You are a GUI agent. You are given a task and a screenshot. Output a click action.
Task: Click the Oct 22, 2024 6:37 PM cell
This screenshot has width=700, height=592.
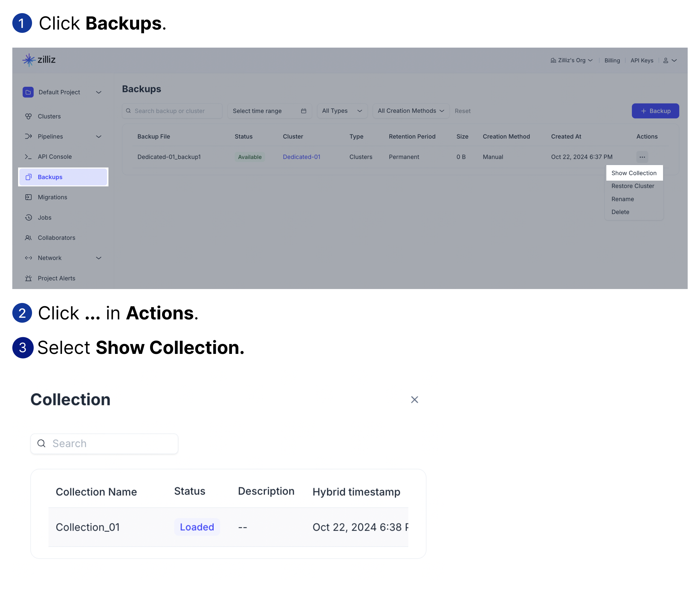coord(581,157)
